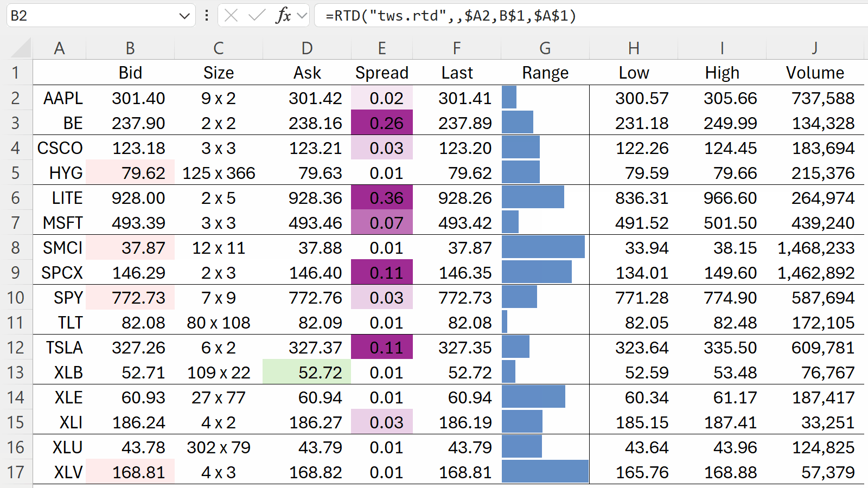Viewport: 868px width, 488px height.
Task: Expand the chevron next to the fx icon
Action: click(303, 16)
